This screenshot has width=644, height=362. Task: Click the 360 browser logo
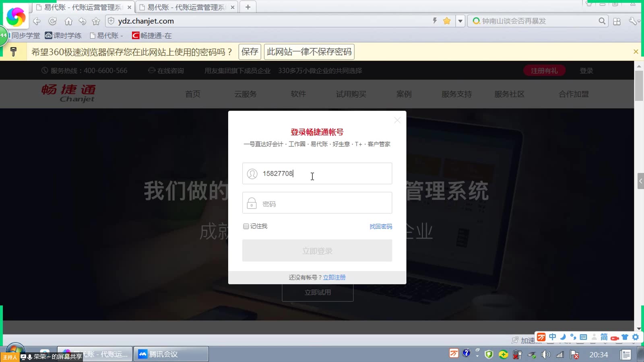coord(16,17)
